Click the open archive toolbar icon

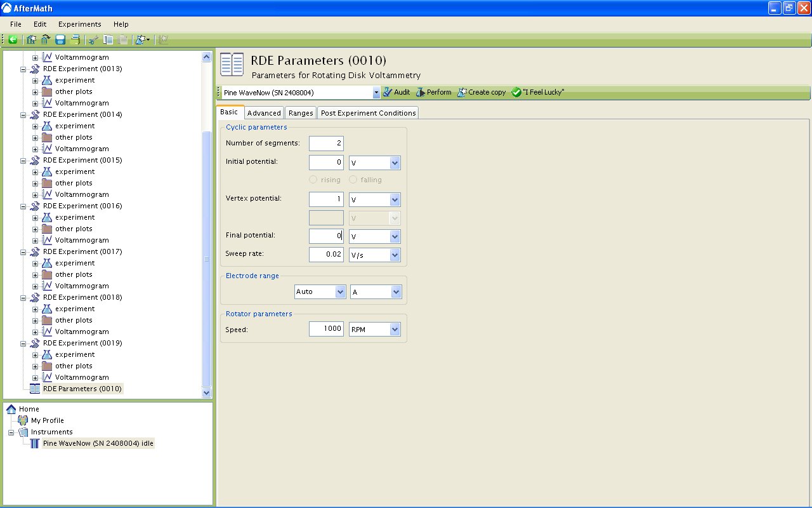tap(45, 39)
